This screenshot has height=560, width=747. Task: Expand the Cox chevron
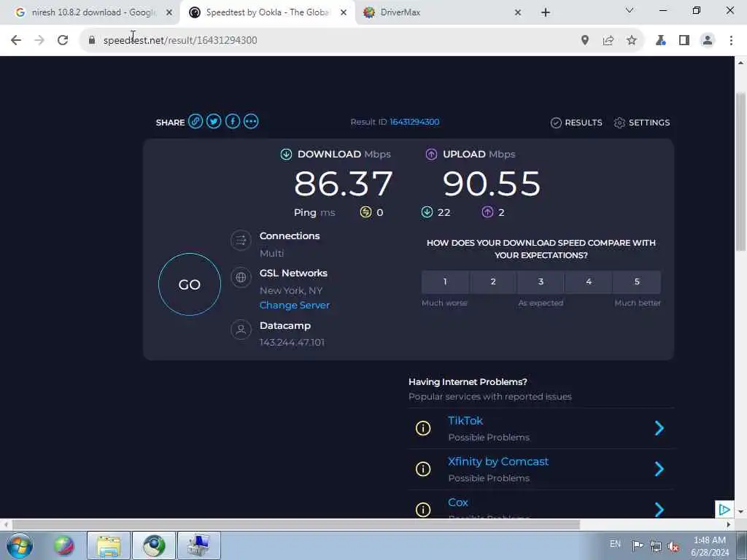pos(659,510)
